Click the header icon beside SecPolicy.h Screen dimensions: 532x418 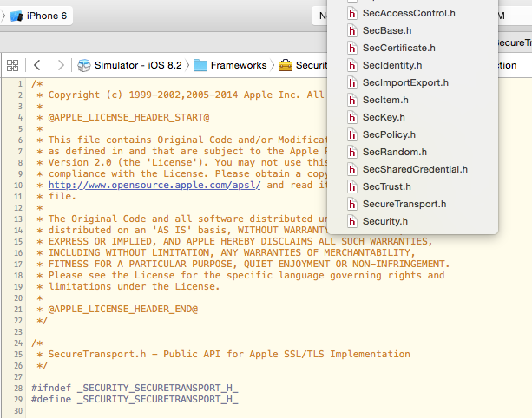(x=352, y=134)
